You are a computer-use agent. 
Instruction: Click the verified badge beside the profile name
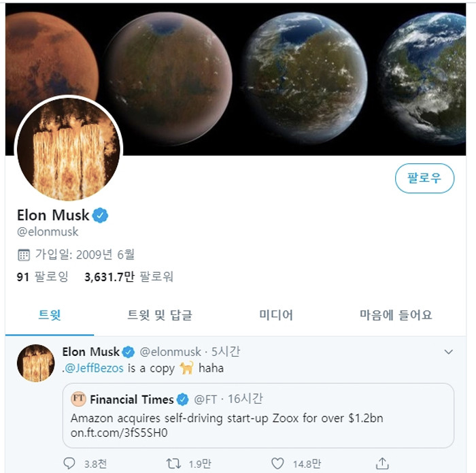(x=101, y=216)
